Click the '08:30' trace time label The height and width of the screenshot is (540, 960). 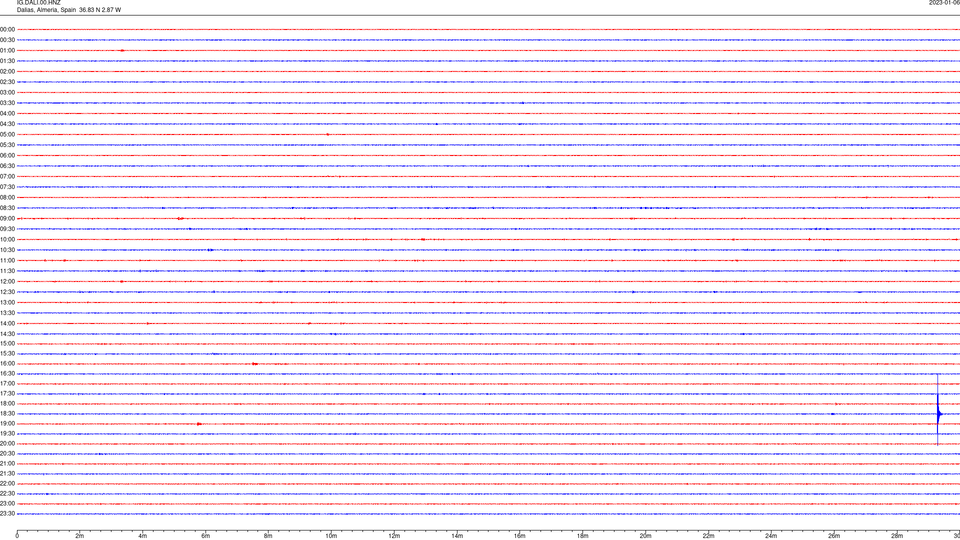(7, 208)
